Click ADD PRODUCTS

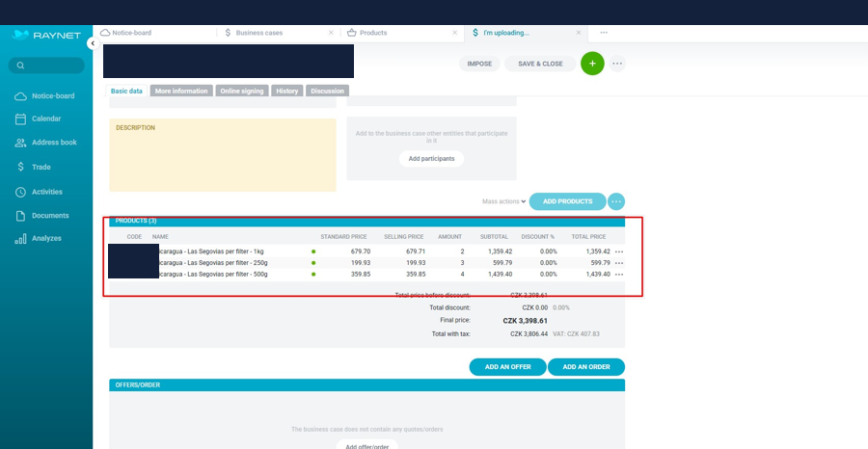[x=567, y=201]
